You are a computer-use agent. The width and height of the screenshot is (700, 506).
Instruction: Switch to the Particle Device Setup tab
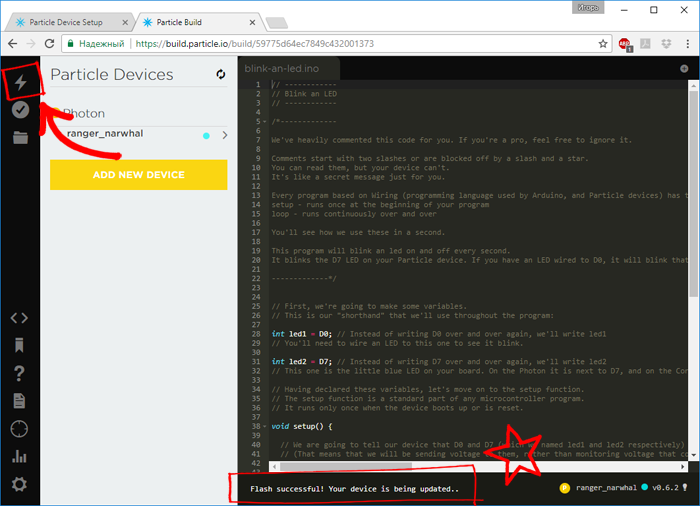tap(66, 22)
